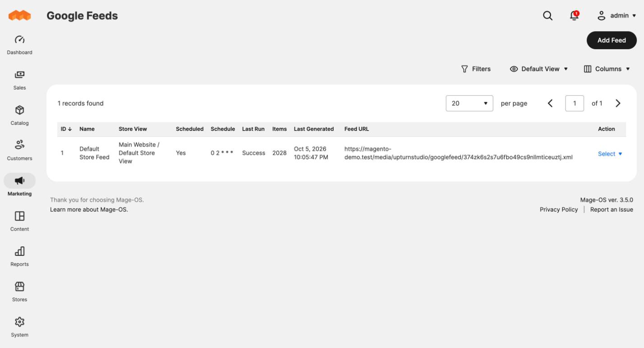Click the Add Feed button
The image size is (644, 348).
tap(611, 40)
